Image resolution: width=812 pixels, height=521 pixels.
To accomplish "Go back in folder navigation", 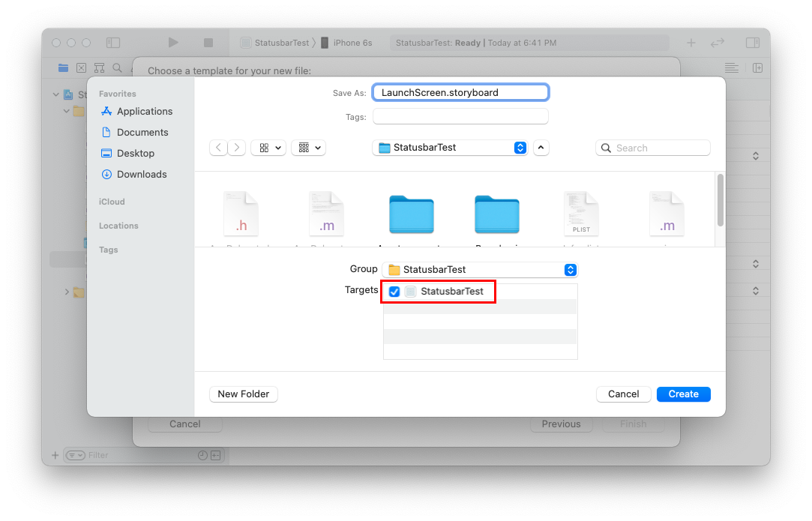I will 218,148.
